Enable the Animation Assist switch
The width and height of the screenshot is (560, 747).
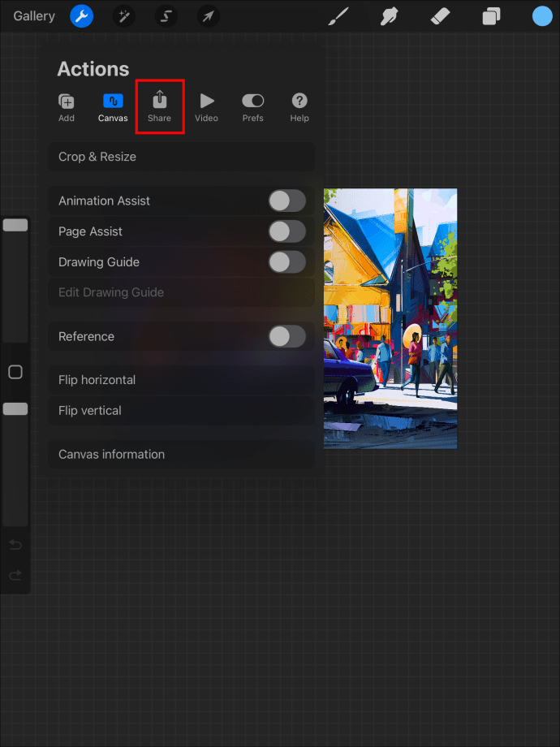(287, 201)
